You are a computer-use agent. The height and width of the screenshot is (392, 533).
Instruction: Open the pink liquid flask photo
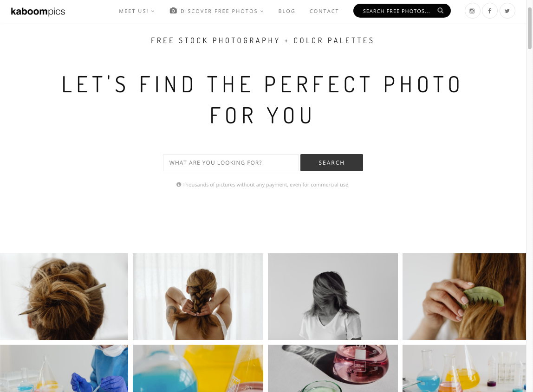(x=333, y=368)
